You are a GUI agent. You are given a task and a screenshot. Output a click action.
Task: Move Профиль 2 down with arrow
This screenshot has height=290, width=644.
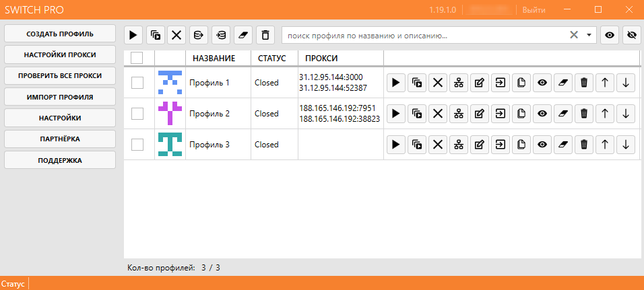click(x=626, y=114)
